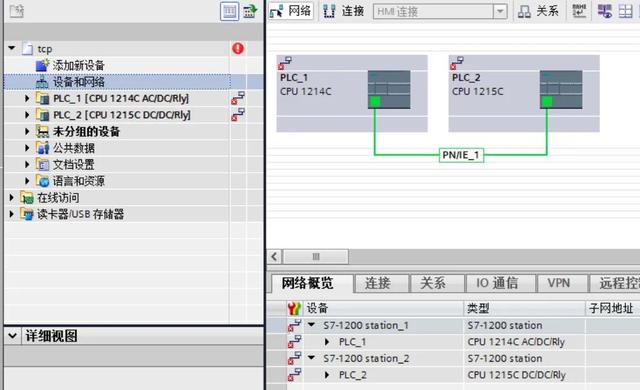
Task: Collapse the tcp project node
Action: coord(12,49)
